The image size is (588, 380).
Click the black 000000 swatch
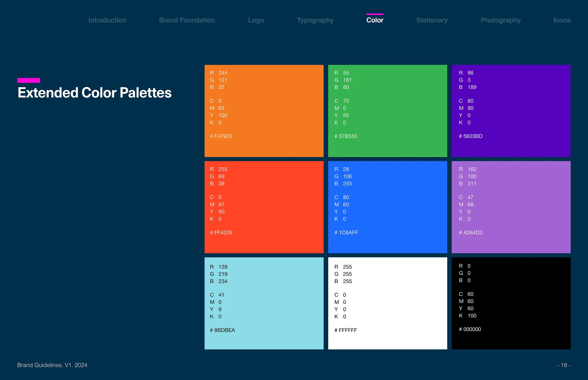[511, 303]
